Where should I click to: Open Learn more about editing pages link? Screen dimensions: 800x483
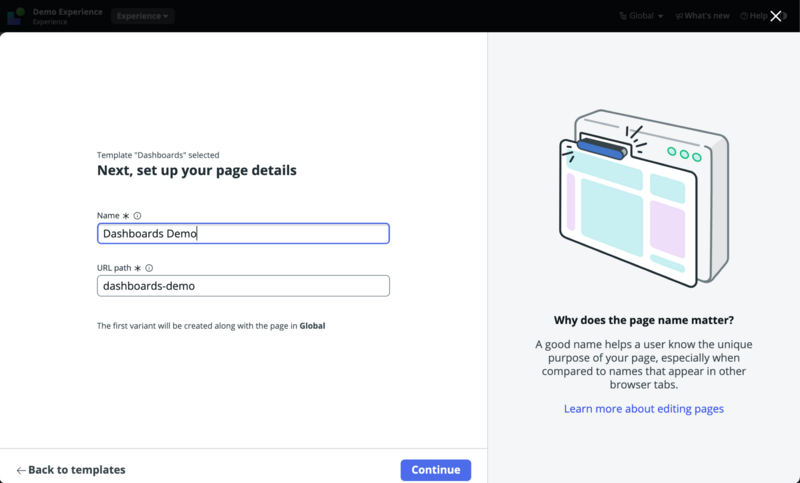(644, 409)
